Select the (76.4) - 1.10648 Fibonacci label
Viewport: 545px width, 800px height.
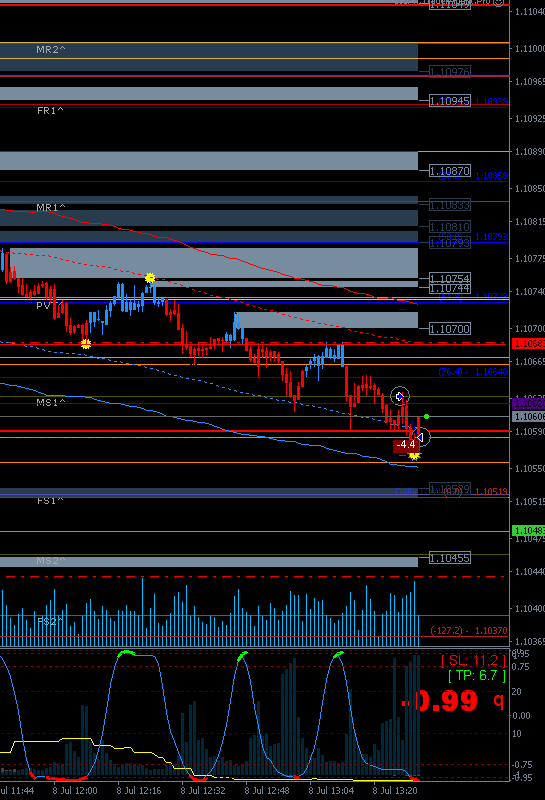pos(473,372)
